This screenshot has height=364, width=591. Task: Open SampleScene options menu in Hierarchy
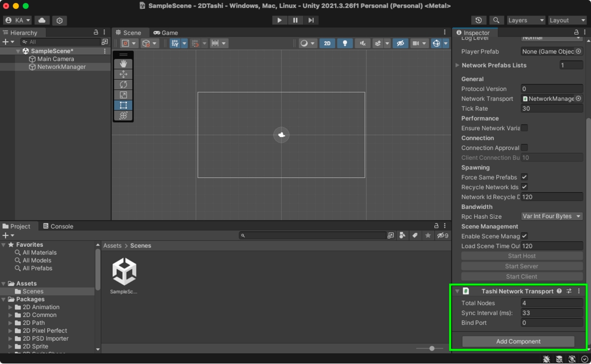pos(105,51)
